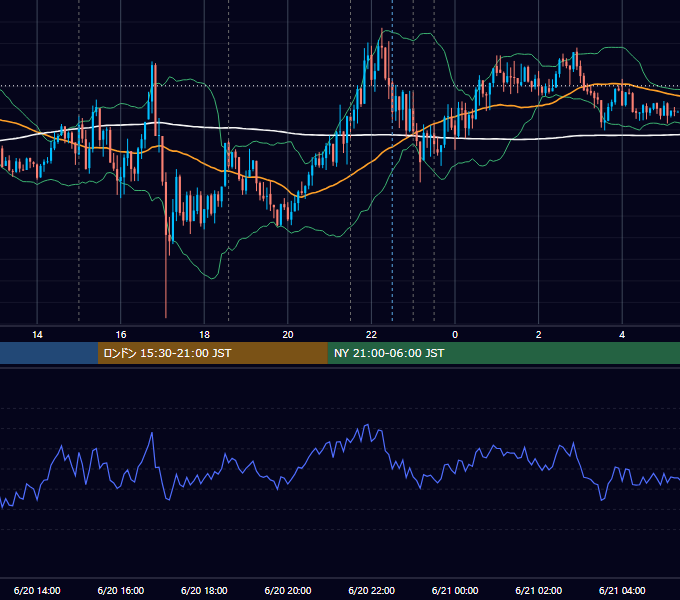
Task: Click the 0 hour axis label
Action: 455,335
